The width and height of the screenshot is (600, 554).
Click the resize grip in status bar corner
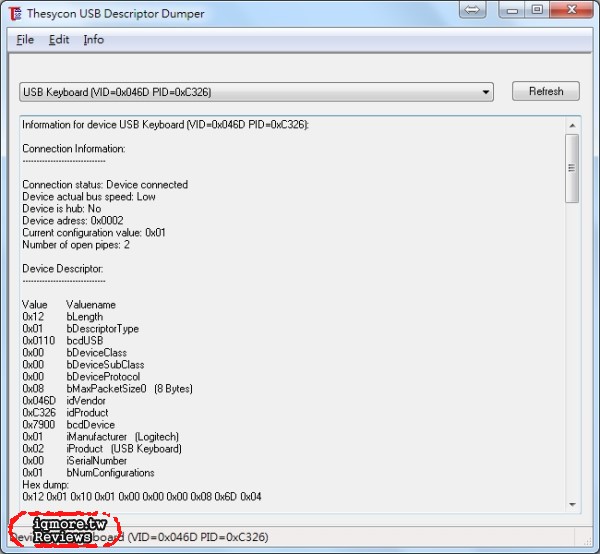(x=587, y=541)
